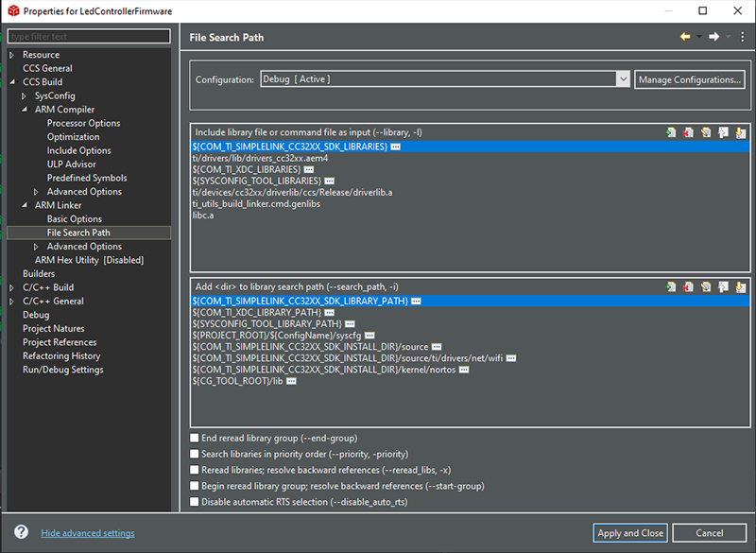Enable End reread library group checkbox
The width and height of the screenshot is (756, 553).
pyautogui.click(x=195, y=439)
